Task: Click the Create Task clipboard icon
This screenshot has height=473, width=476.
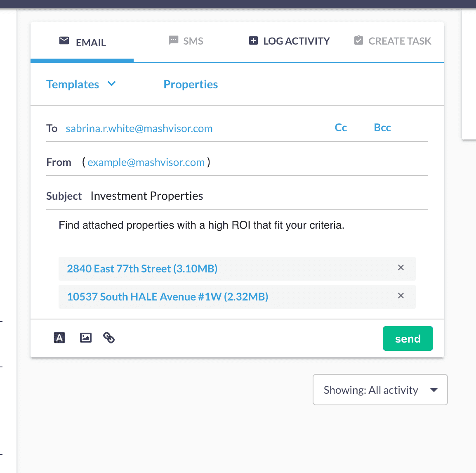Action: tap(358, 41)
